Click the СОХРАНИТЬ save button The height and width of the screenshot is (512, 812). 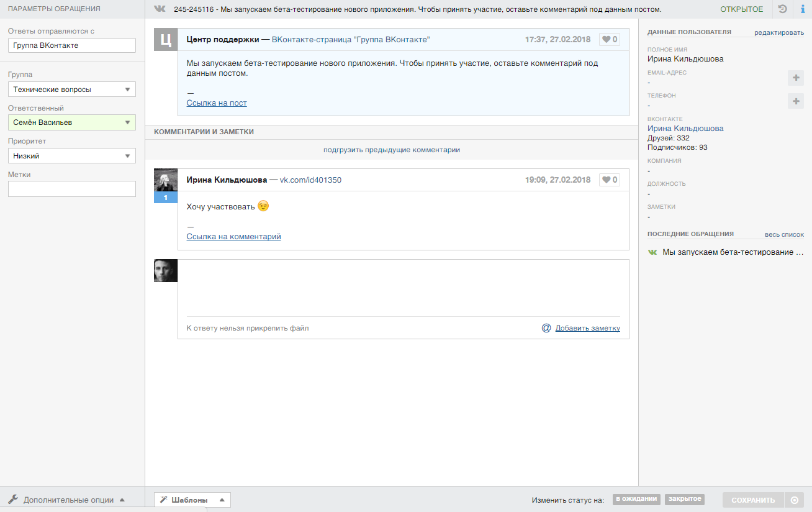[753, 500]
